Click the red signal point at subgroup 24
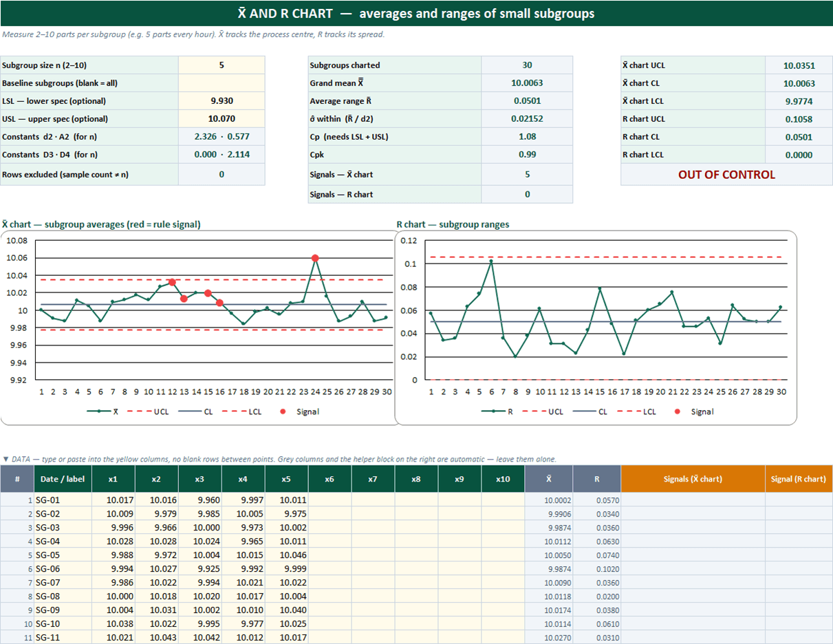 click(x=315, y=258)
